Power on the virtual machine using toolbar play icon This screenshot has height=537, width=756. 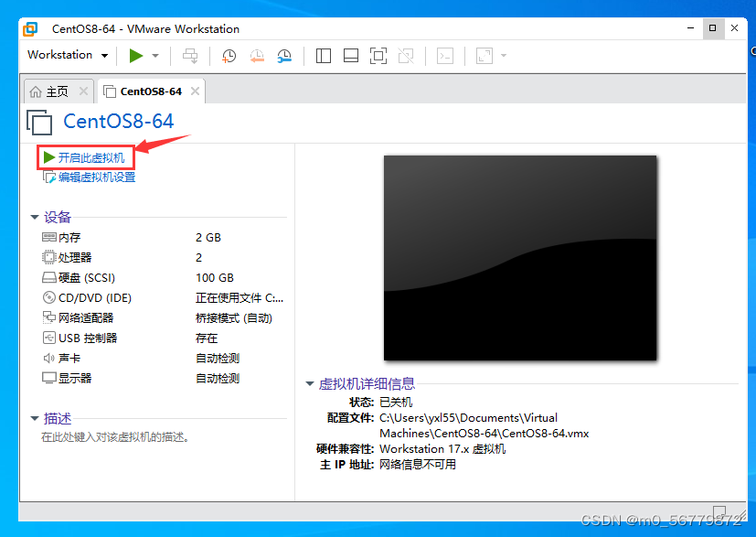(x=135, y=56)
